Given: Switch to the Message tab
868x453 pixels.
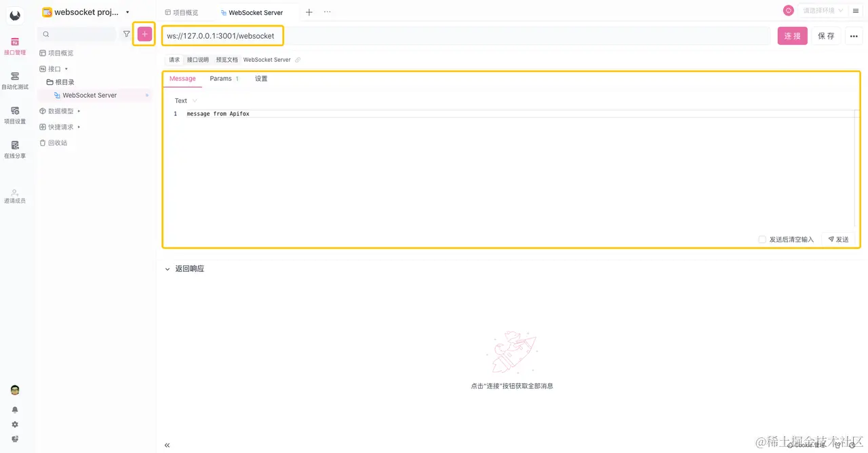Looking at the screenshot, I should 182,79.
